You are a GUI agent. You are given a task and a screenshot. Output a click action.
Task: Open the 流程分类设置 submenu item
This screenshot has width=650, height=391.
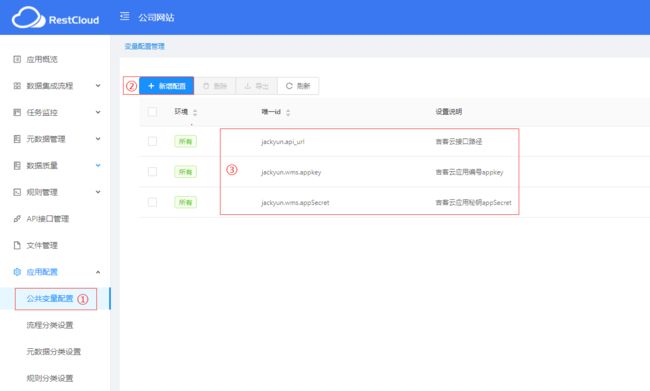[50, 325]
